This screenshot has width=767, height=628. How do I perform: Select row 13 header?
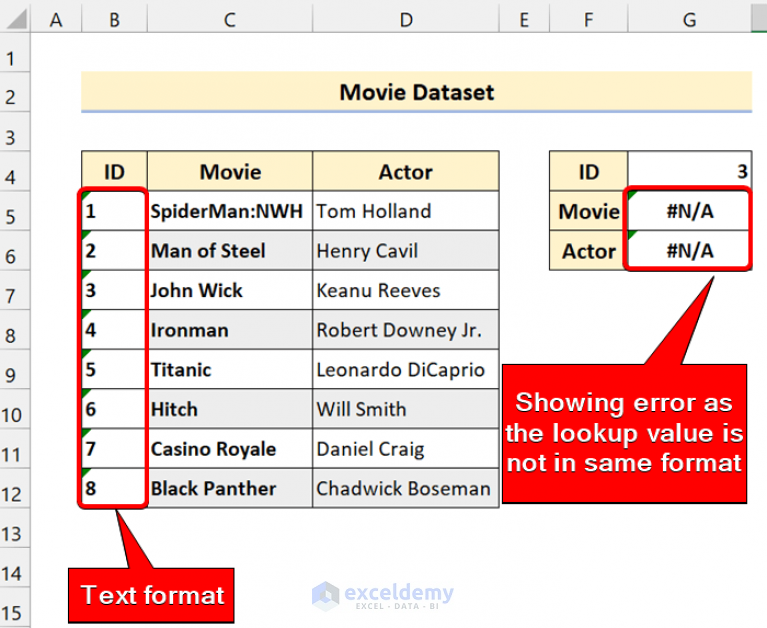click(x=15, y=528)
